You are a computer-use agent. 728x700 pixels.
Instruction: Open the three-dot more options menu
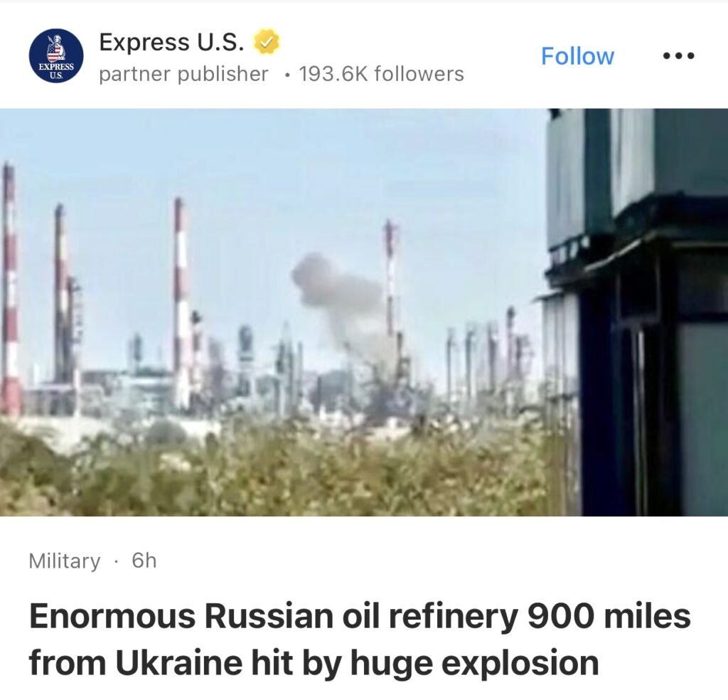[678, 55]
